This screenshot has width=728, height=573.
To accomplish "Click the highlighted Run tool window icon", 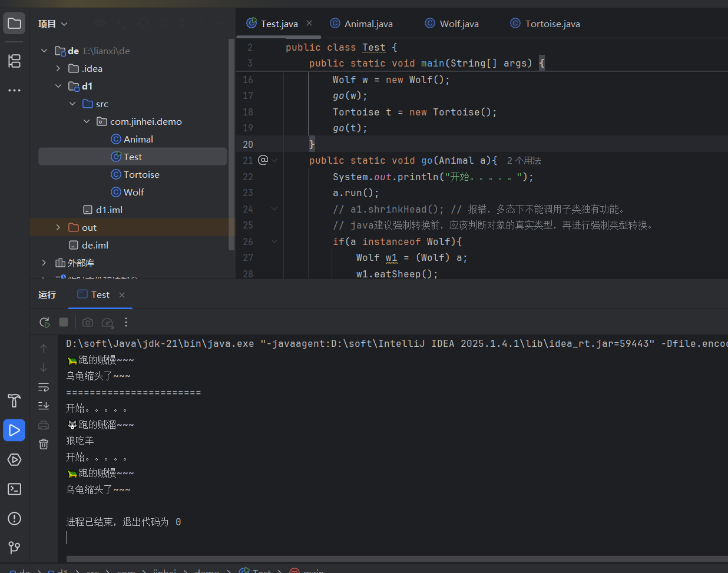I will [x=15, y=430].
